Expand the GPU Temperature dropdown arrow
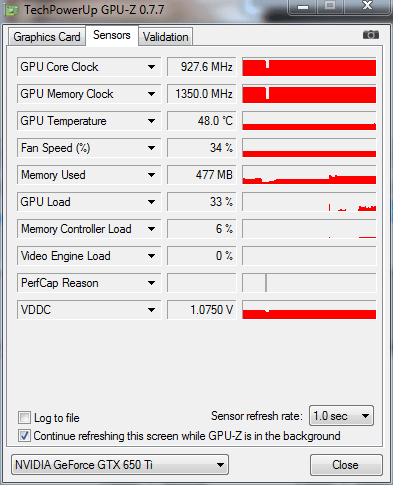 [151, 121]
